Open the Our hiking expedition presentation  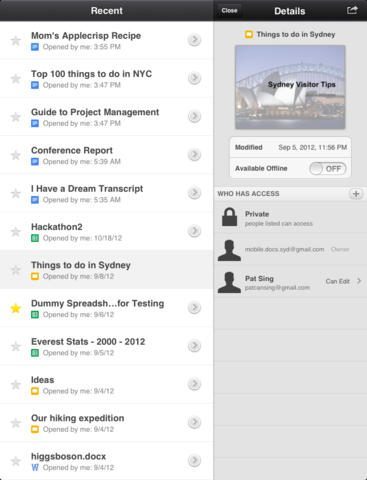pyautogui.click(x=107, y=423)
